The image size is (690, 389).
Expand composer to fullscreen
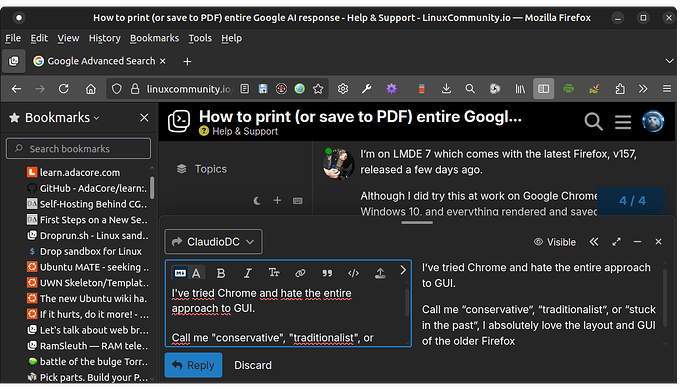point(616,242)
